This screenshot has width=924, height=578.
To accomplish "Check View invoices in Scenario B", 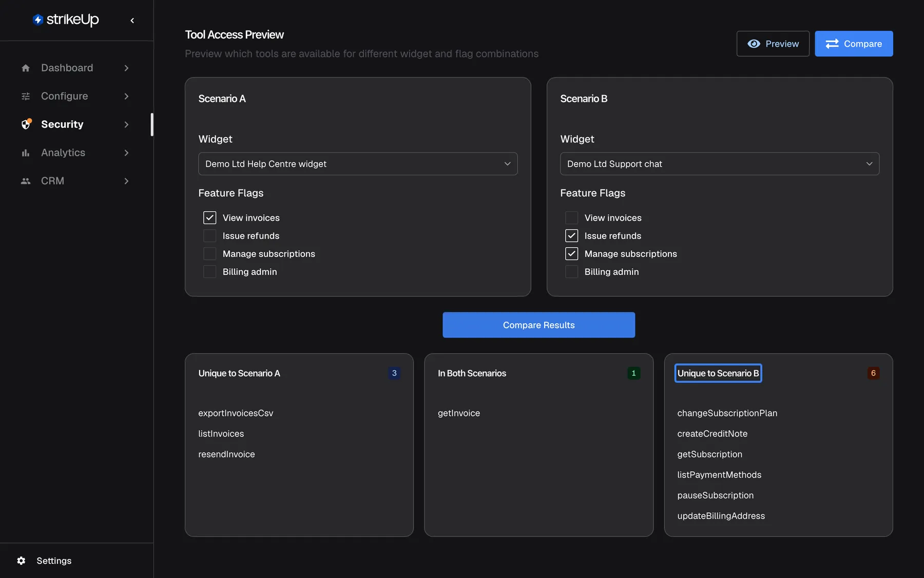I will point(572,218).
